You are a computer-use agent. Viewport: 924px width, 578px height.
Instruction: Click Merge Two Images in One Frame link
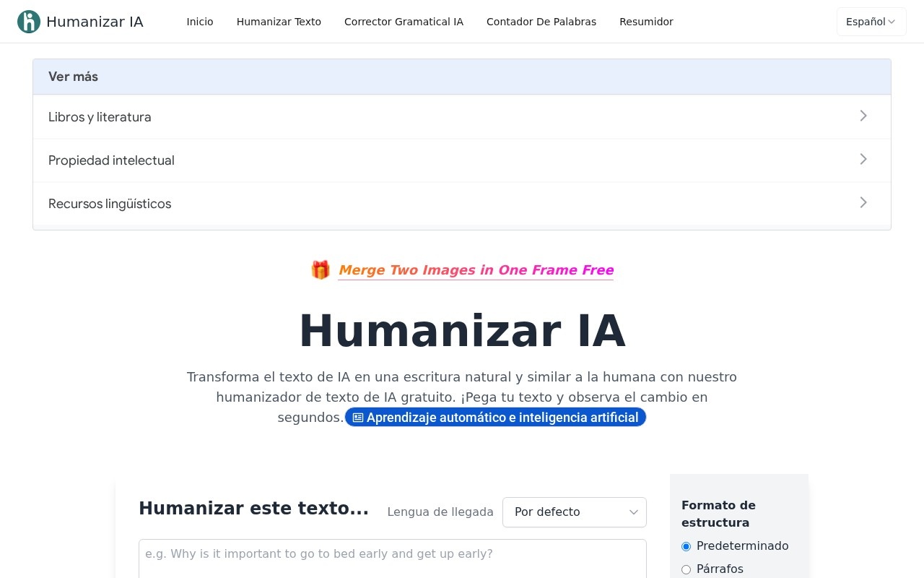click(x=476, y=270)
